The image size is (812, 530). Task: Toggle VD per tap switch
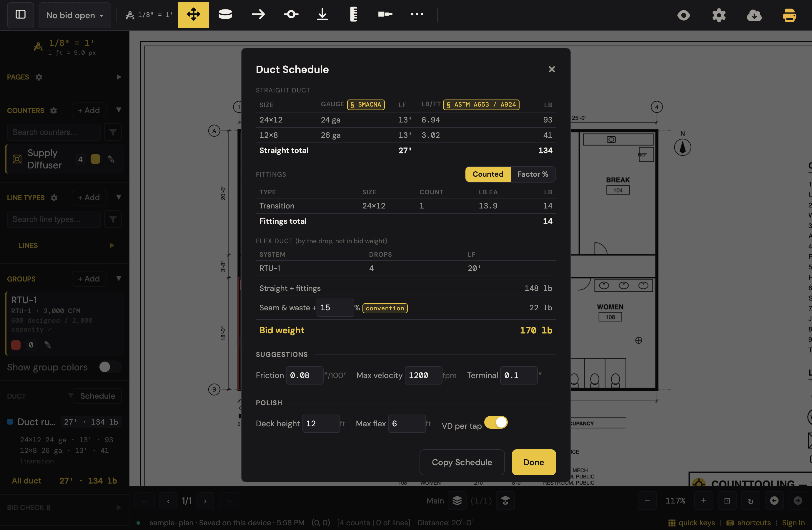click(x=496, y=423)
